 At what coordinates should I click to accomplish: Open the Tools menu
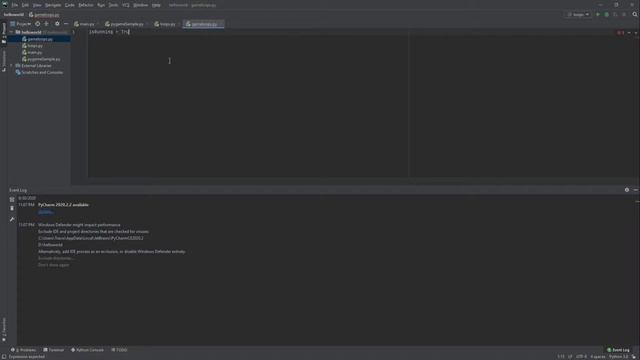(113, 5)
